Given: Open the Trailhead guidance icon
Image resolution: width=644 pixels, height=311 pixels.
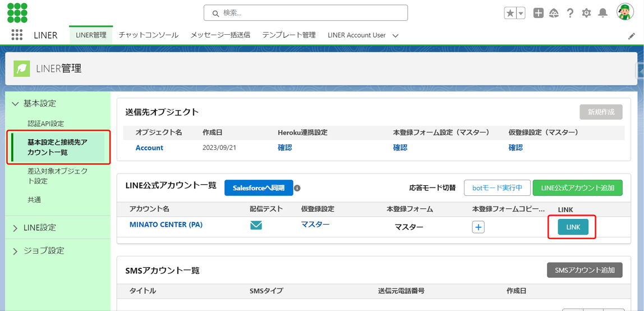Looking at the screenshot, I should click(554, 13).
